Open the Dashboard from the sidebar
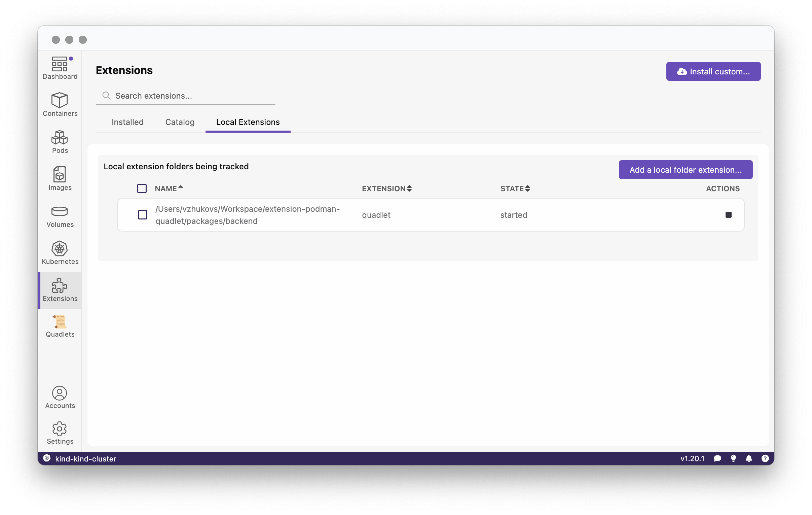 click(x=60, y=68)
